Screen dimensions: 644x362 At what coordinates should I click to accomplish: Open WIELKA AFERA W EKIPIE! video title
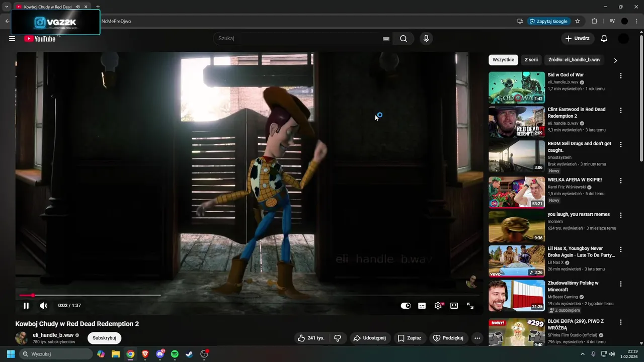pyautogui.click(x=575, y=180)
